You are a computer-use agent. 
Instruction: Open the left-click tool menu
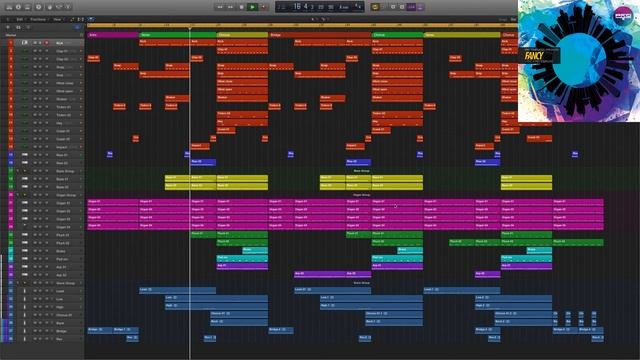(313, 19)
